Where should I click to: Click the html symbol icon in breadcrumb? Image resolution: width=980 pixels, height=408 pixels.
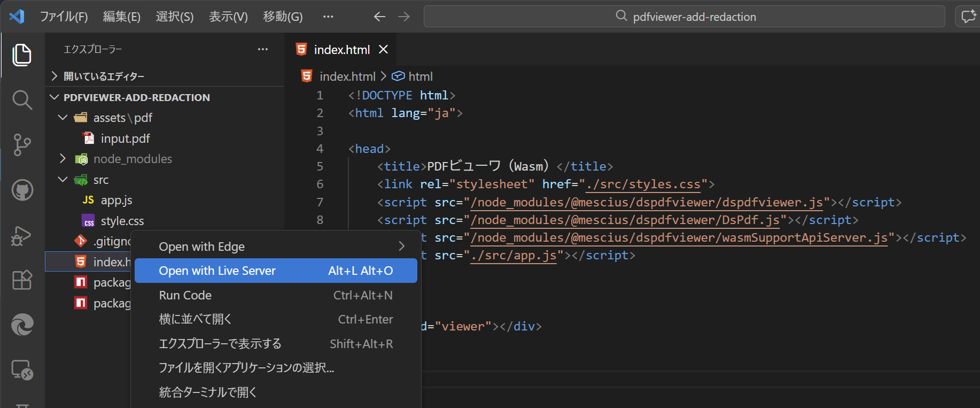pyautogui.click(x=398, y=76)
